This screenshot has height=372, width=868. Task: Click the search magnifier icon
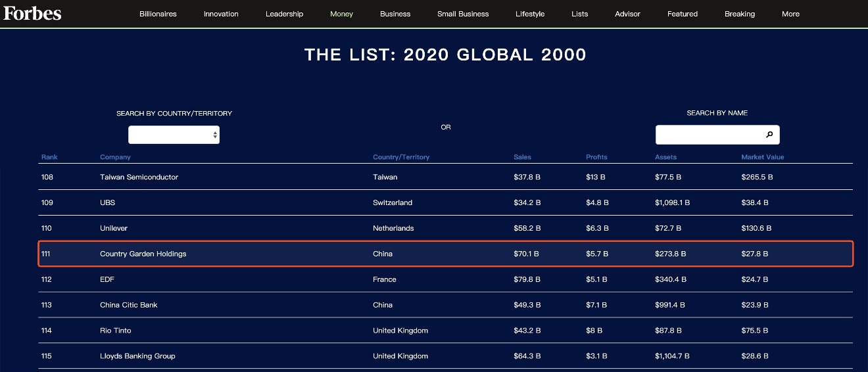click(x=769, y=135)
